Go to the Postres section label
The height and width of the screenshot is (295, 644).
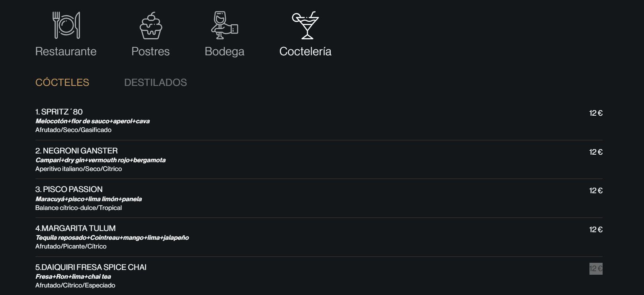tap(150, 51)
